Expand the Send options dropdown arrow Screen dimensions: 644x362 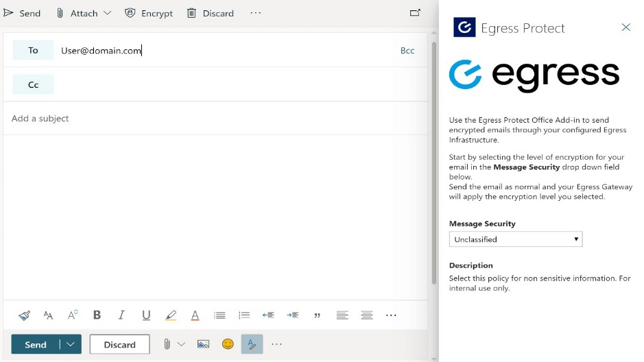coord(71,344)
